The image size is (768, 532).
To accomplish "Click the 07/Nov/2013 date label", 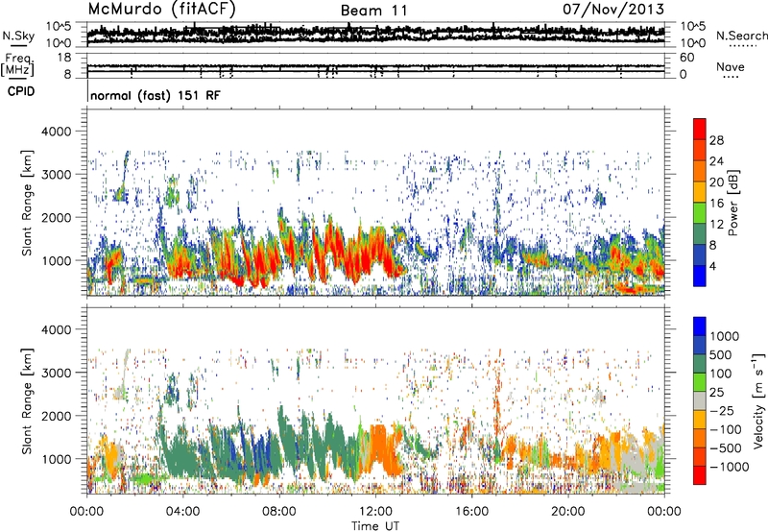I will (x=613, y=9).
